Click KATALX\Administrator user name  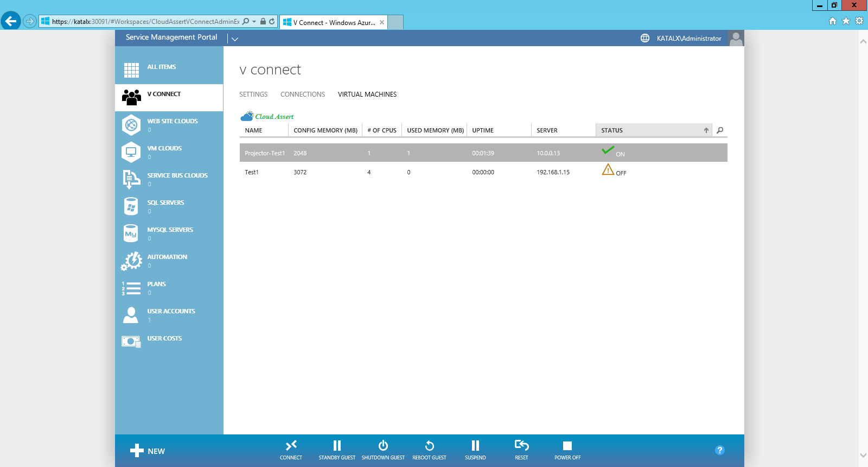point(689,39)
